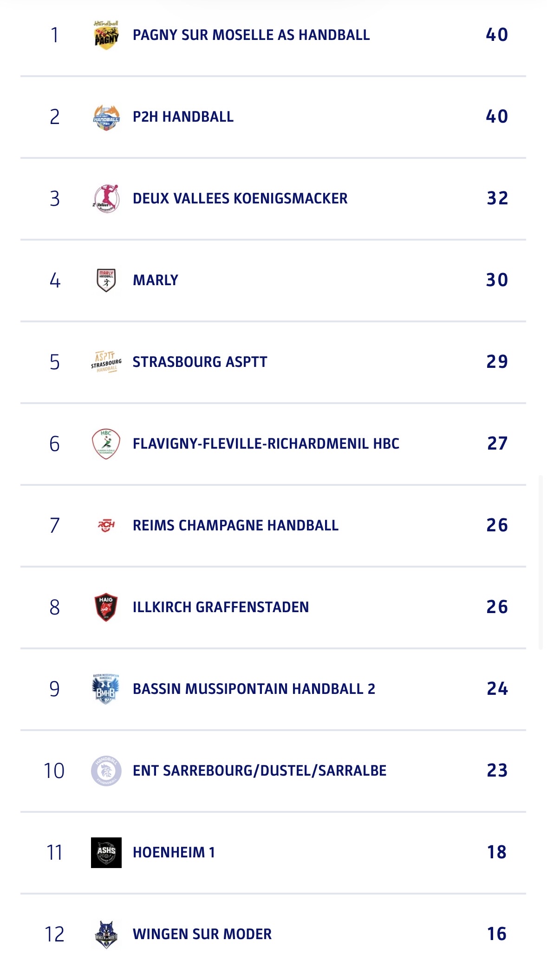Tap rank number 12 in the standings
The image size is (547, 980).
click(x=54, y=934)
